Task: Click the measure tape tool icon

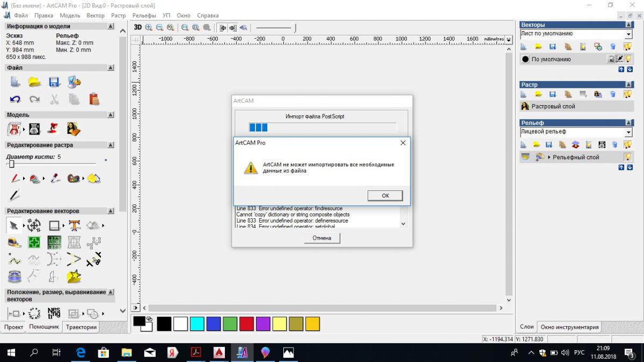Action: (x=14, y=242)
